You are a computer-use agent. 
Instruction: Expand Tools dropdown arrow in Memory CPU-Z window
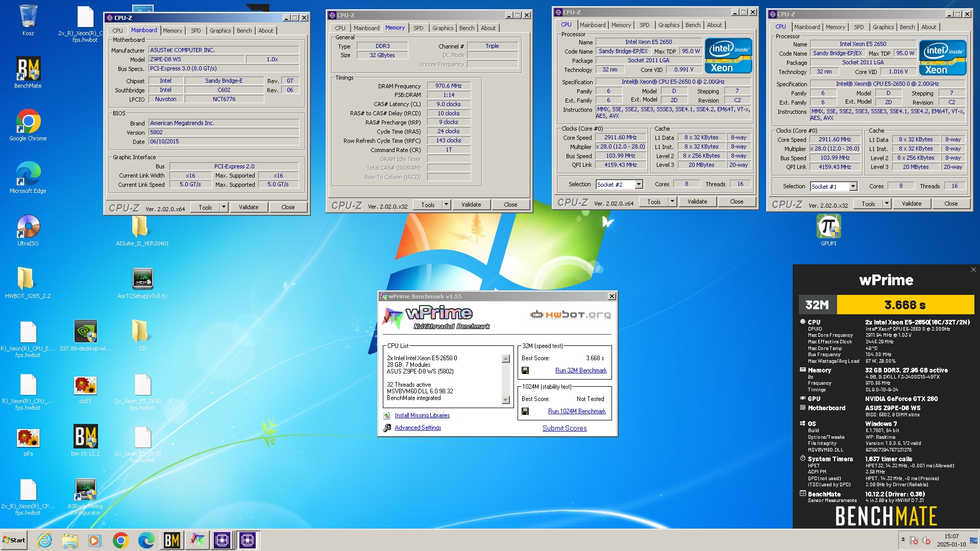pyautogui.click(x=446, y=205)
